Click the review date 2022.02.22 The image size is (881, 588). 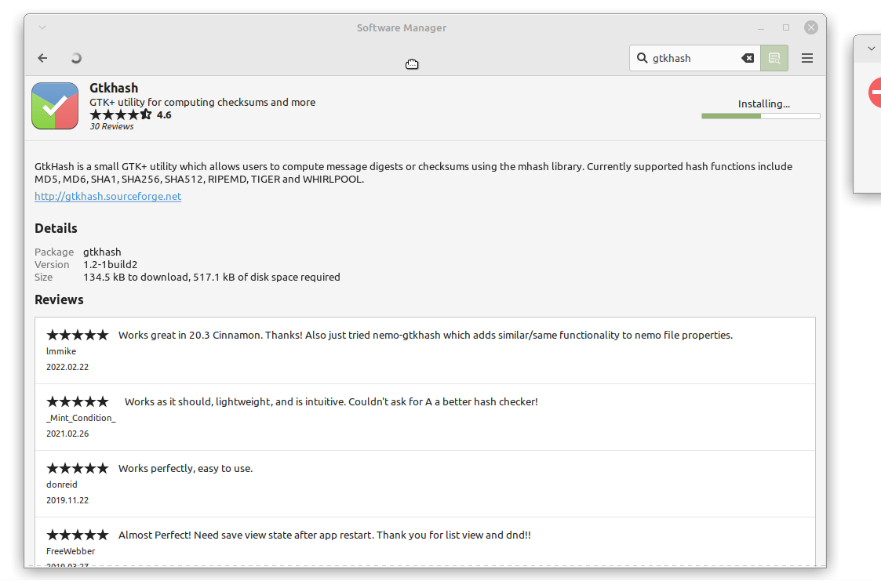coord(67,367)
